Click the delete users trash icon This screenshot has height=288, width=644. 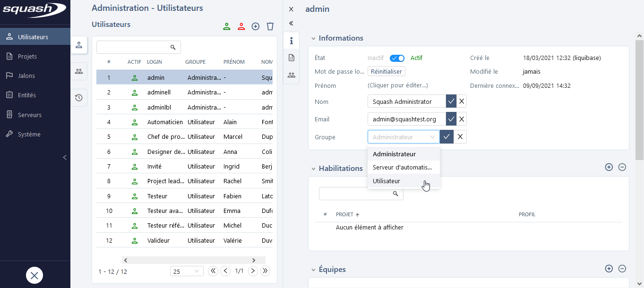click(x=270, y=26)
